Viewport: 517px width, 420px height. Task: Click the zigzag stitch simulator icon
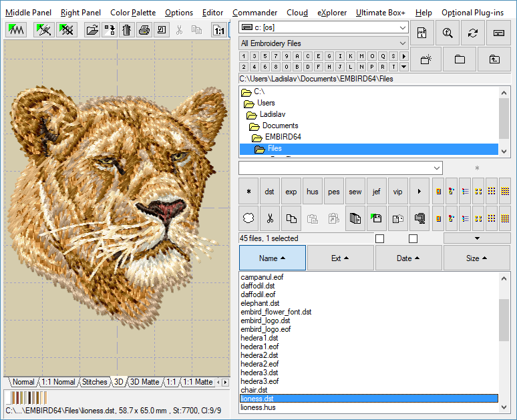point(15,30)
